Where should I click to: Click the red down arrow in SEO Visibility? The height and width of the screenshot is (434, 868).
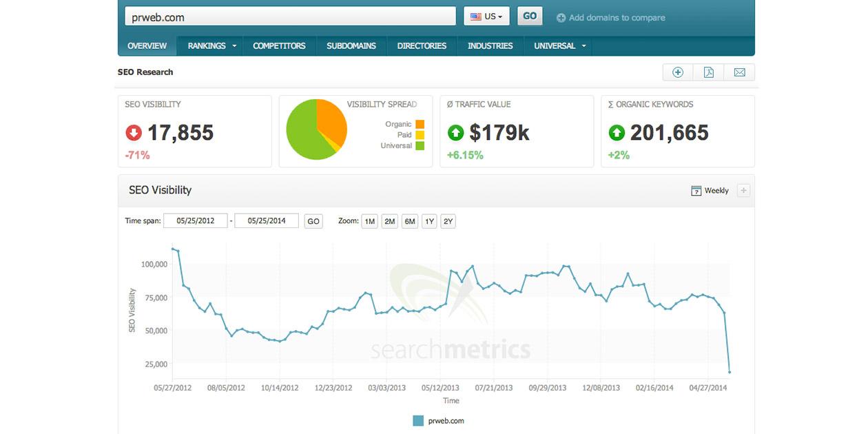pyautogui.click(x=134, y=132)
